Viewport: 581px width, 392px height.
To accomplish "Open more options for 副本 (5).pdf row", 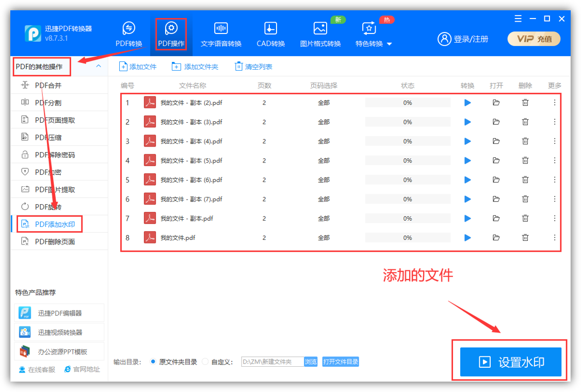I will (x=554, y=160).
